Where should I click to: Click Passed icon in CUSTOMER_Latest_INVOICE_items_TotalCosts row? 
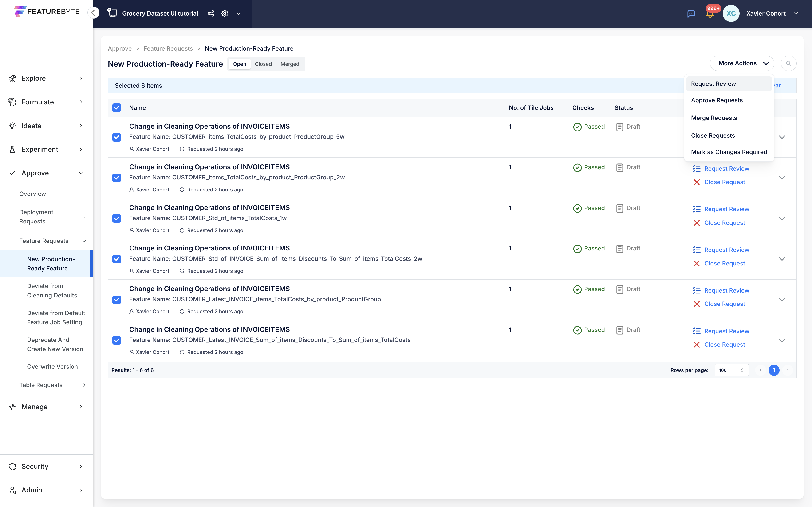pos(577,289)
